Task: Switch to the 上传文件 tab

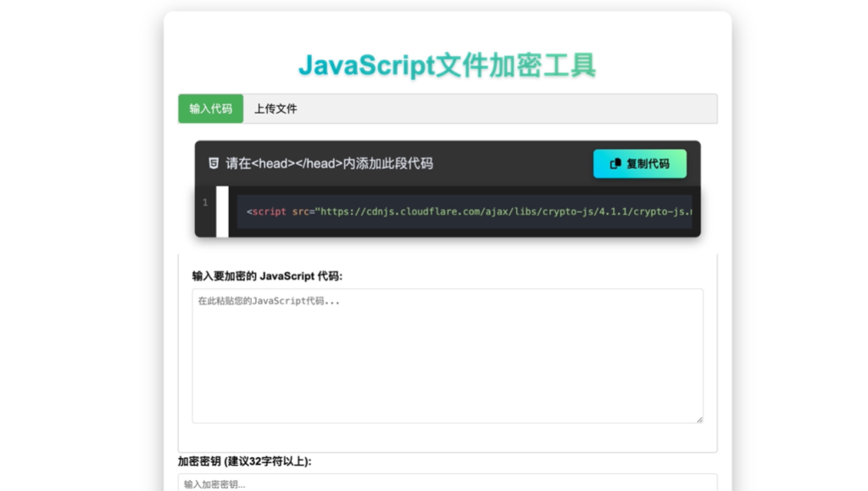Action: [x=275, y=109]
